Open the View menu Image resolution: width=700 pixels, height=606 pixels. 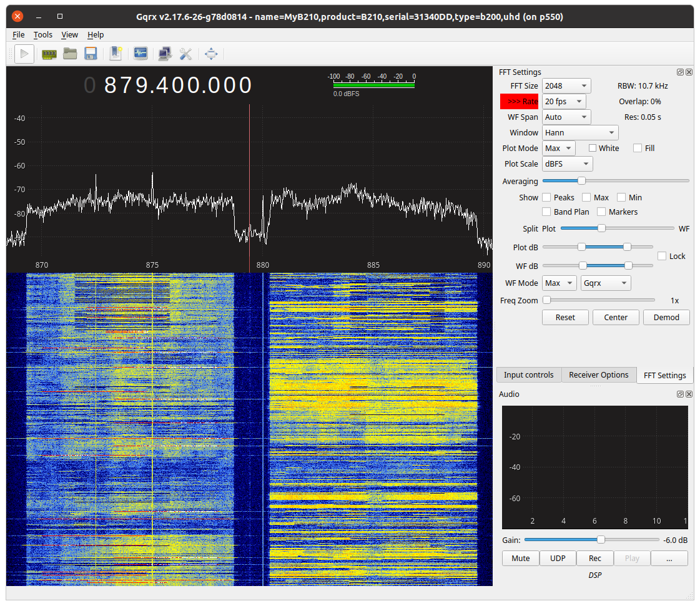coord(70,35)
